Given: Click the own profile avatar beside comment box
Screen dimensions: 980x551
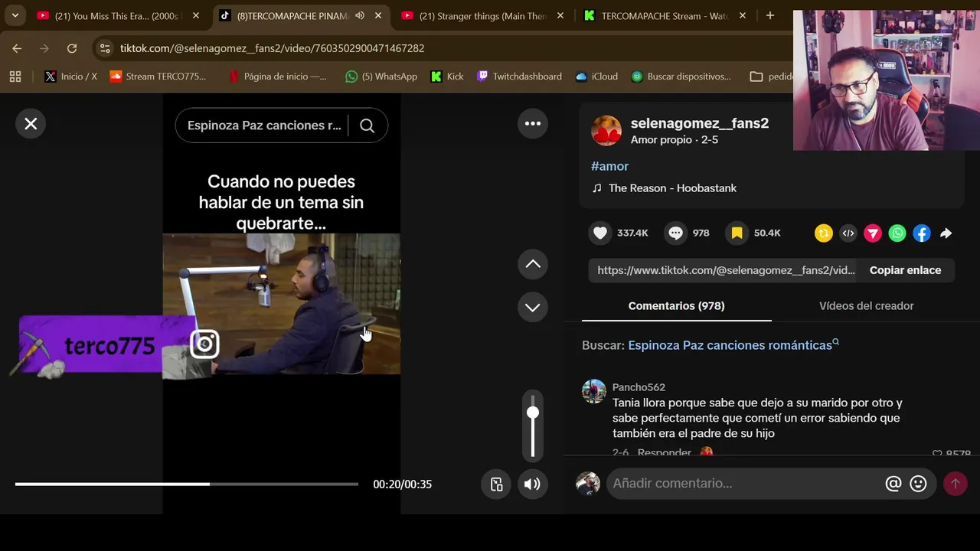Looking at the screenshot, I should coord(588,484).
